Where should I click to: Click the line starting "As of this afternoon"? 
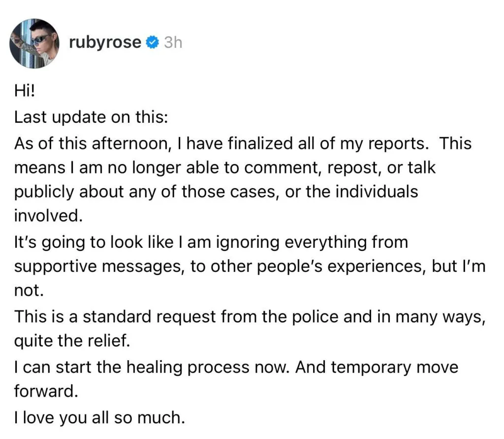click(x=243, y=144)
